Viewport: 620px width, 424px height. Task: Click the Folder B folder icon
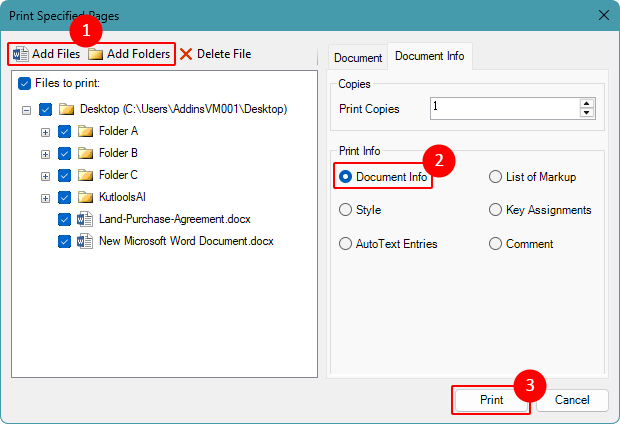(85, 153)
